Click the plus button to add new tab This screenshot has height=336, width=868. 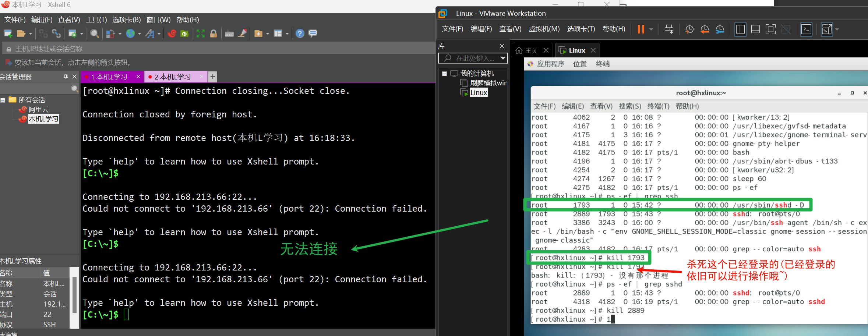212,77
